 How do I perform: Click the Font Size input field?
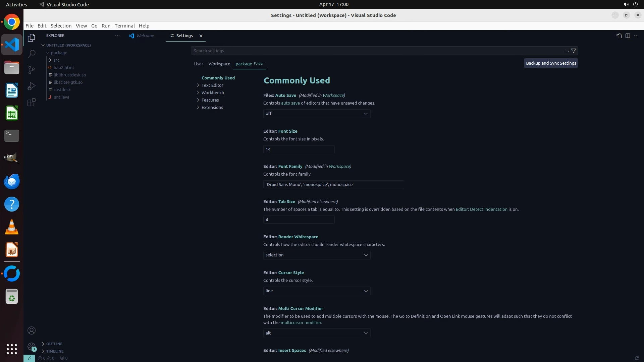(x=299, y=149)
